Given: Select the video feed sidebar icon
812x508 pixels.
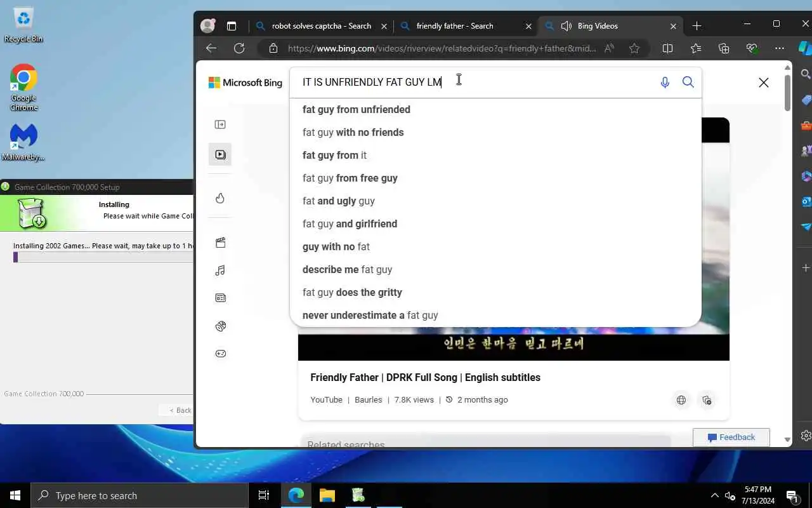Looking at the screenshot, I should 220,154.
